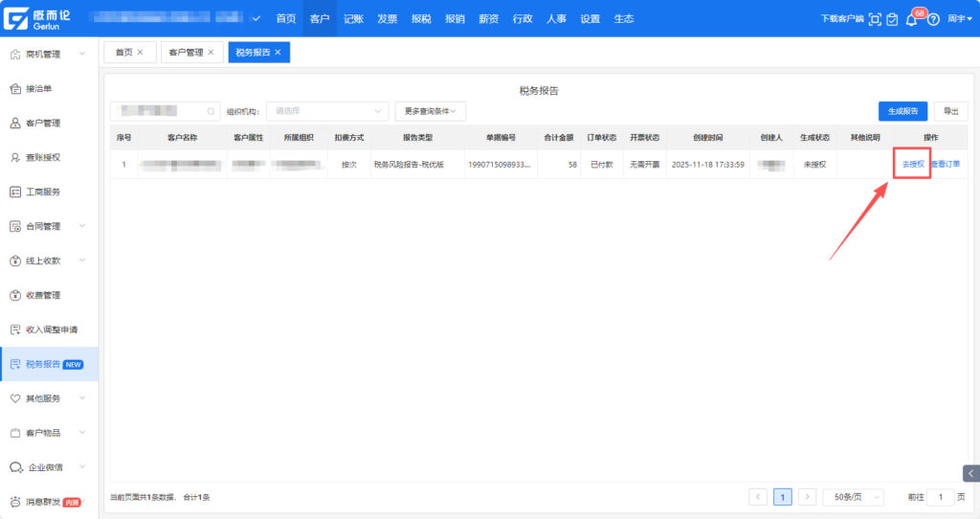Expand 更多查询条件 filter options
980x519 pixels.
430,111
